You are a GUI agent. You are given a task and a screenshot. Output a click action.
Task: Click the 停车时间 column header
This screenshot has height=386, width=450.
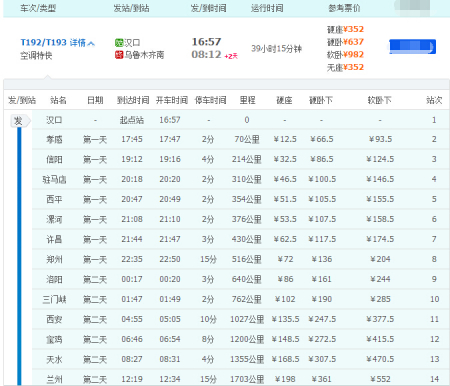click(x=210, y=100)
